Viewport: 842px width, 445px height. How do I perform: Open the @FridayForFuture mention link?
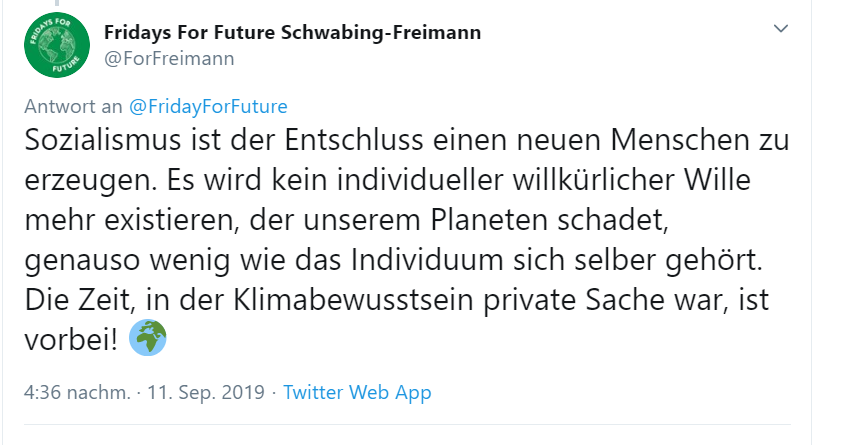click(208, 106)
